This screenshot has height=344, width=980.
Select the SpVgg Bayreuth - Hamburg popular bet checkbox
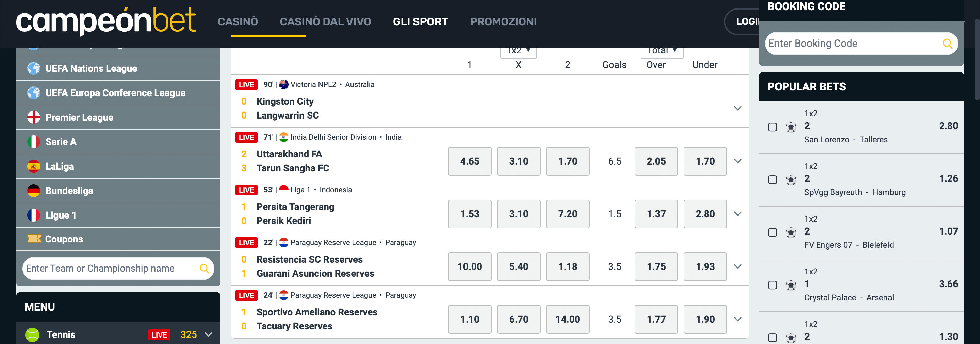click(x=772, y=180)
